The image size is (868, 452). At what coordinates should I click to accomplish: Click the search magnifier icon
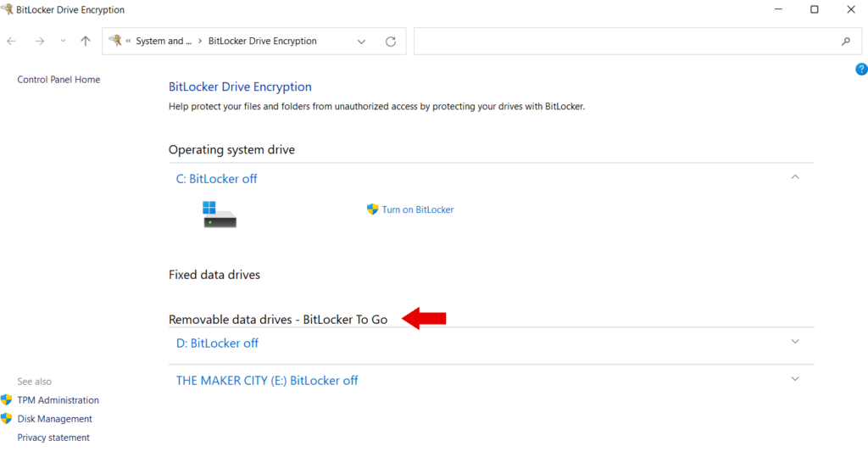pos(846,41)
